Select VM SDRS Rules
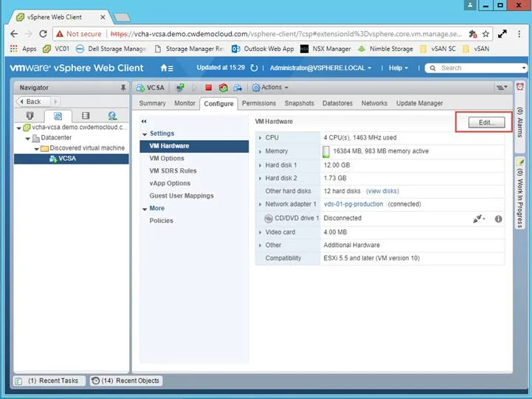 [x=173, y=171]
